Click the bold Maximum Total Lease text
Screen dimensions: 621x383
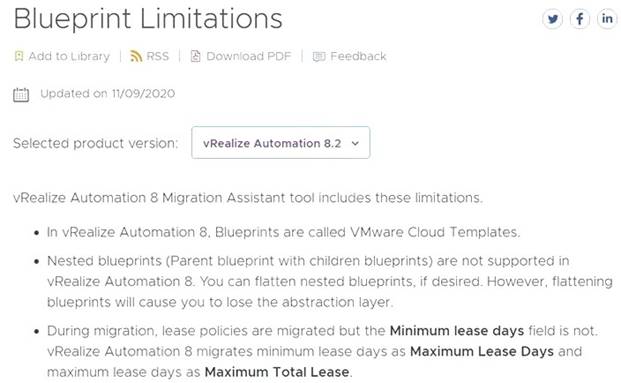[277, 372]
